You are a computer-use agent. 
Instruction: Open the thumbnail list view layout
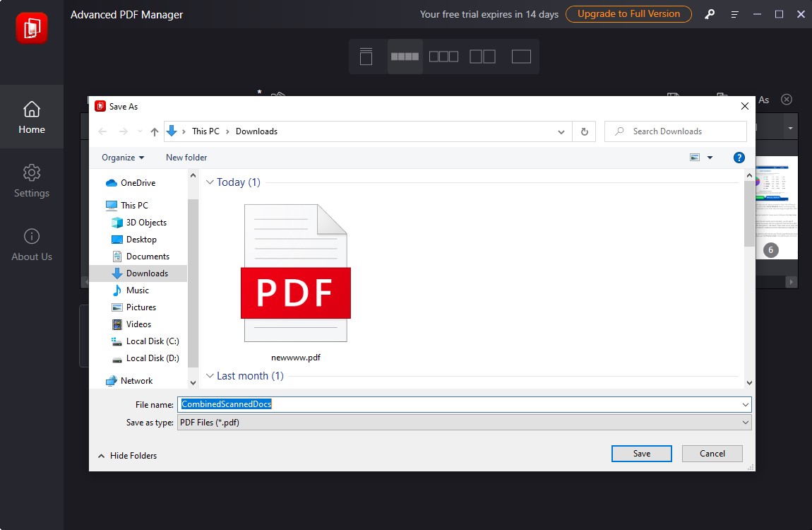365,56
